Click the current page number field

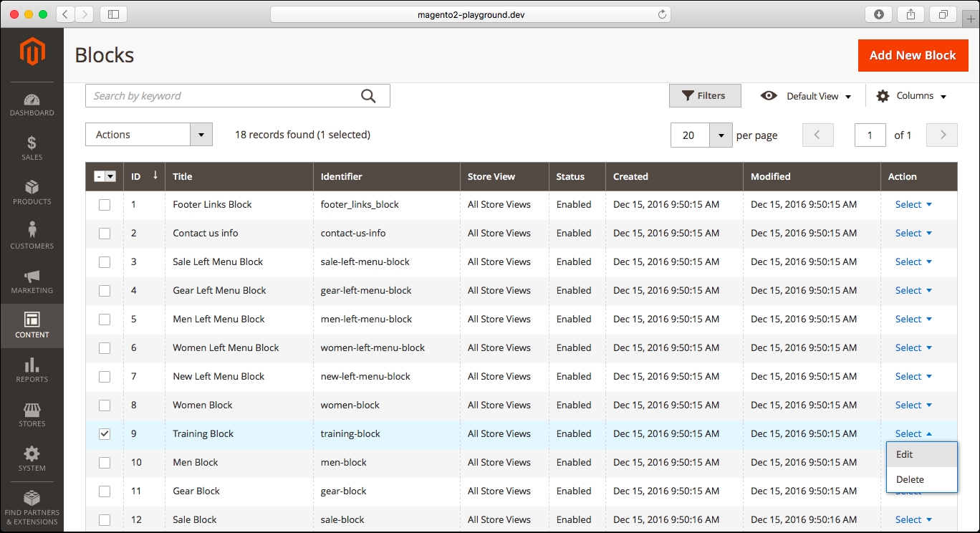pyautogui.click(x=870, y=135)
